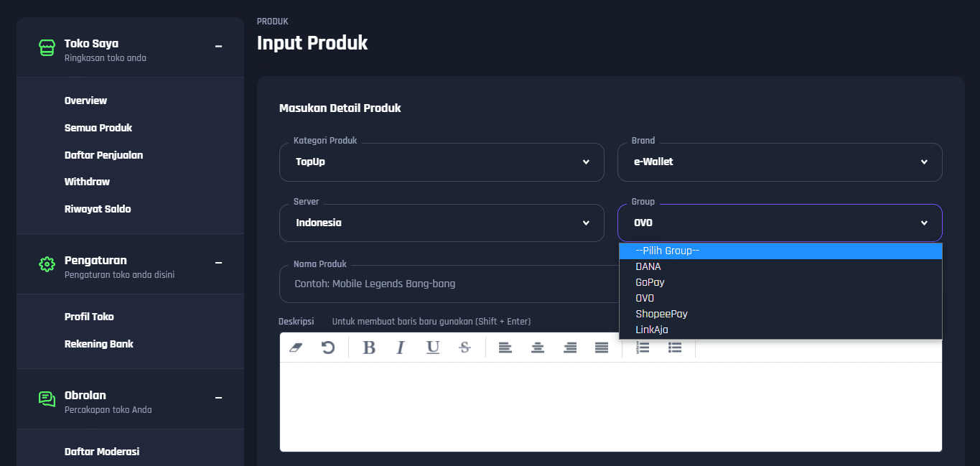Click the Toko Saya store icon
Viewport: 980px width, 466px height.
click(x=47, y=48)
